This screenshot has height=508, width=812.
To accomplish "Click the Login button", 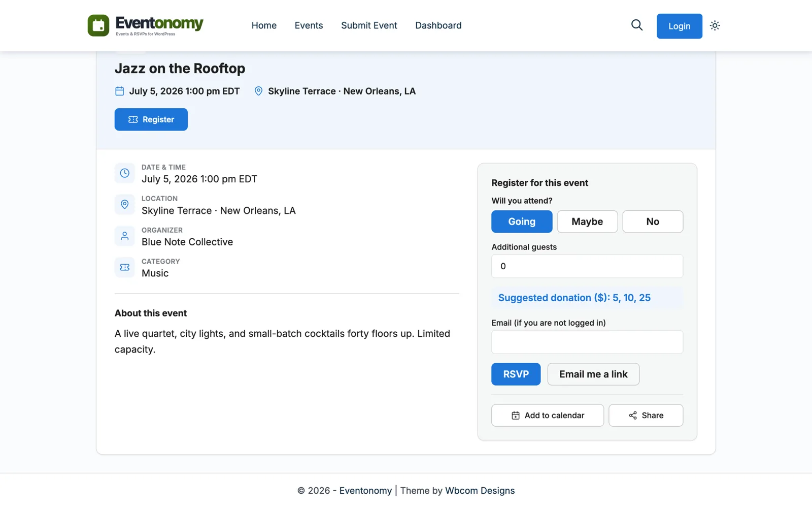I will [x=679, y=26].
